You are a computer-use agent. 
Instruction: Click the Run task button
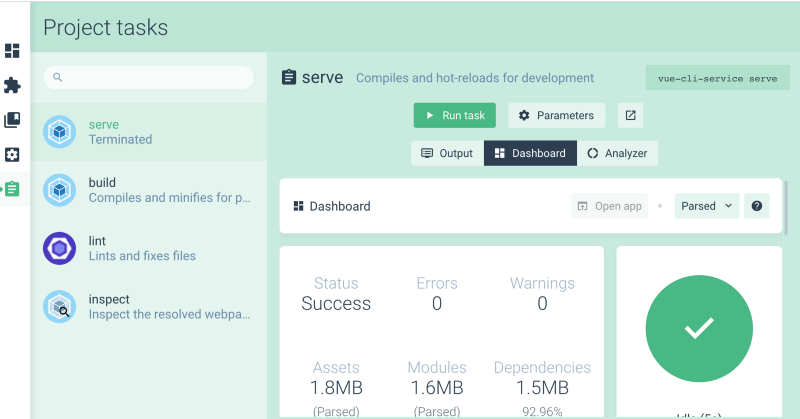[x=455, y=115]
